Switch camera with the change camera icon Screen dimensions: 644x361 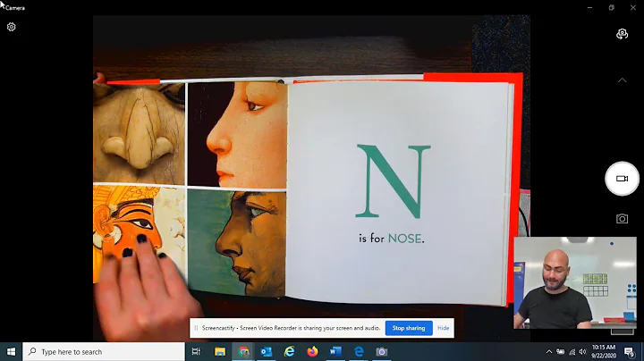(622, 34)
